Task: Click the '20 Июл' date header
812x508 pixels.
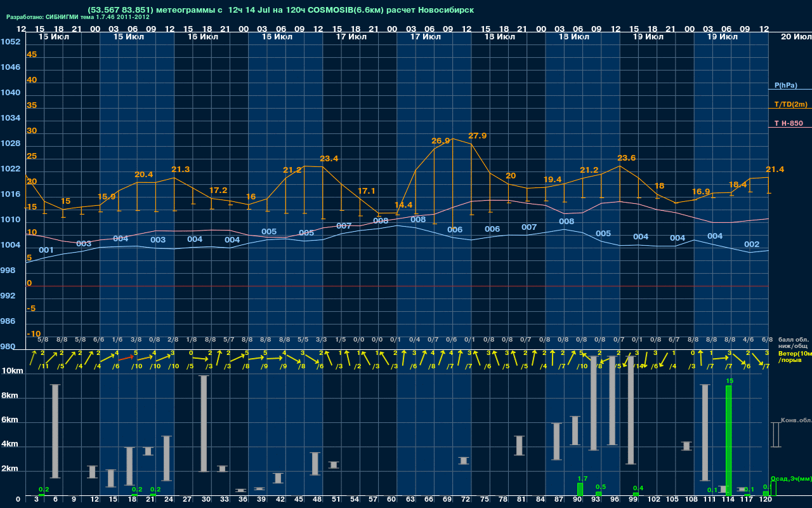Action: [x=795, y=37]
